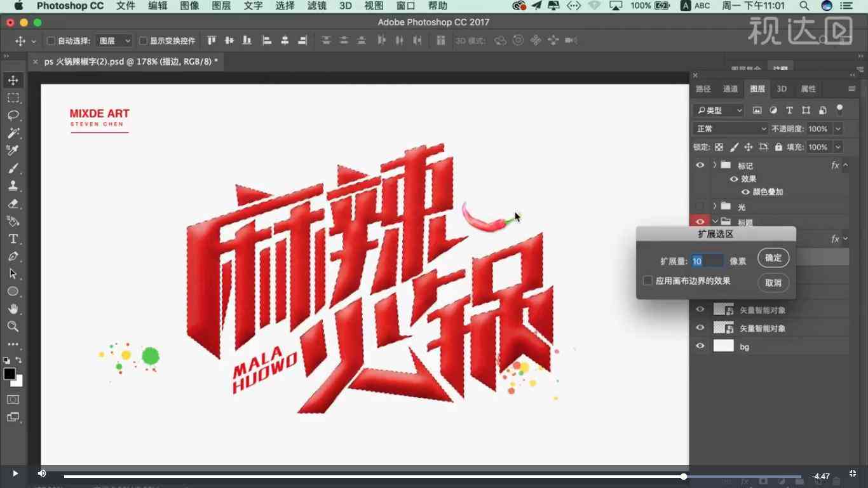Click the lock all padlock icon
This screenshot has width=868, height=488.
pos(778,147)
